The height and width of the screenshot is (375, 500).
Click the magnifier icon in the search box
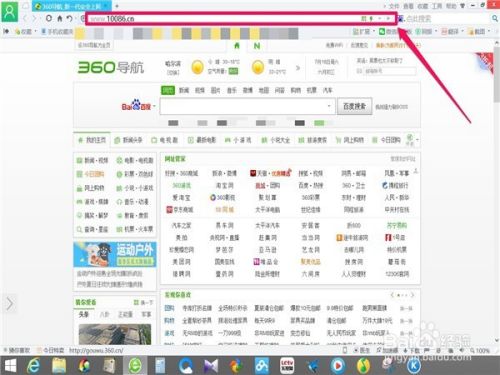[495, 19]
